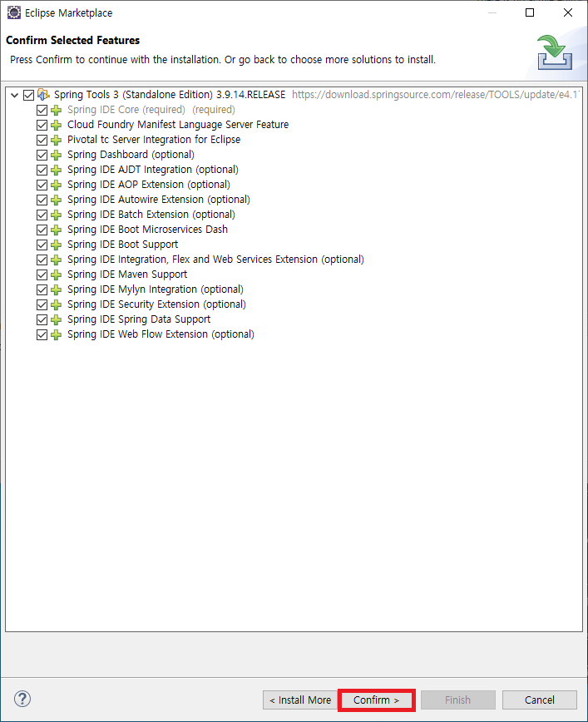Uncheck Spring IDE Mylyn Integration checkbox
The width and height of the screenshot is (588, 722).
click(42, 289)
